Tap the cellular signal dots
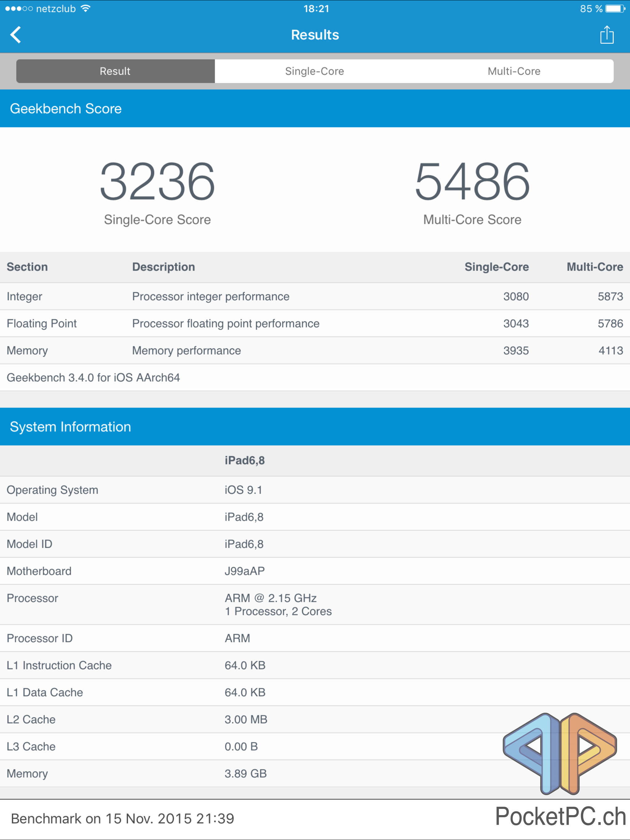The height and width of the screenshot is (840, 630). (19, 8)
